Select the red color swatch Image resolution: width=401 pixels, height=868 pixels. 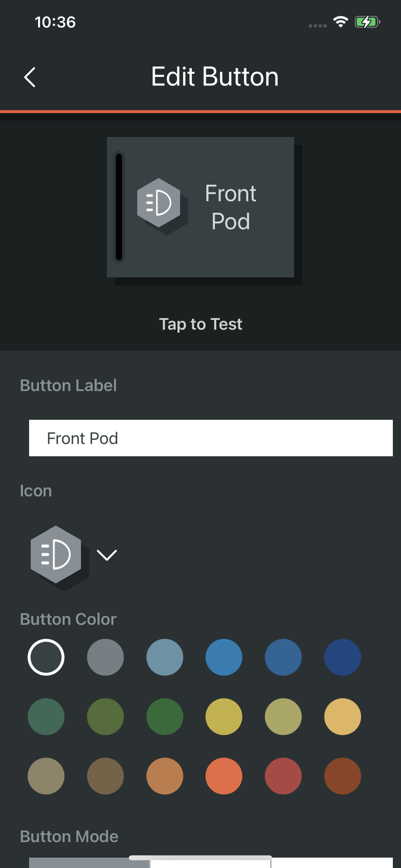click(x=283, y=776)
